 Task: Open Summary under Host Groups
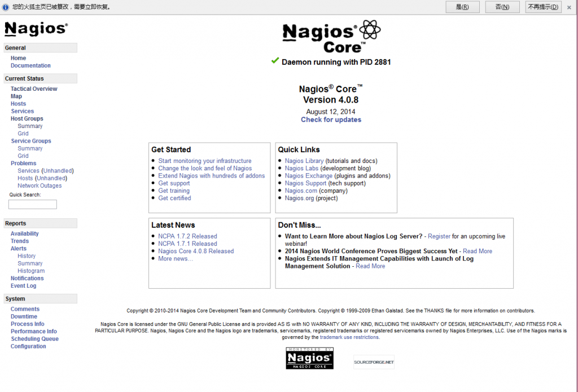[30, 126]
